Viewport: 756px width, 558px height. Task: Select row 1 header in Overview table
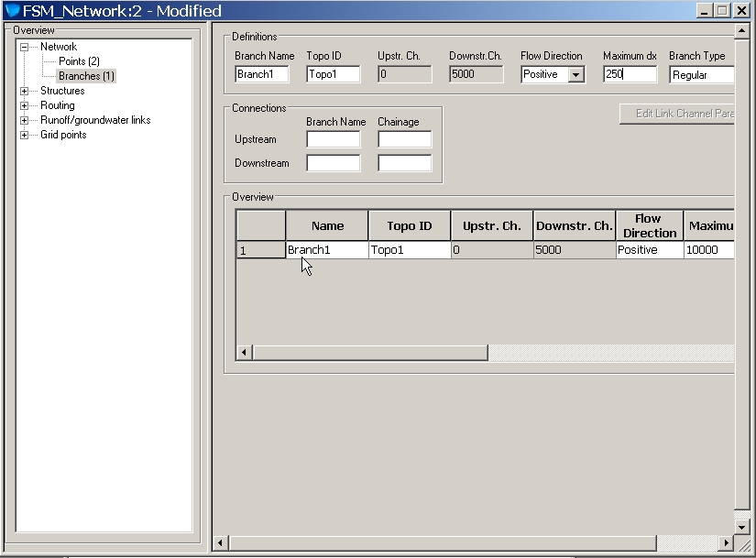point(260,250)
